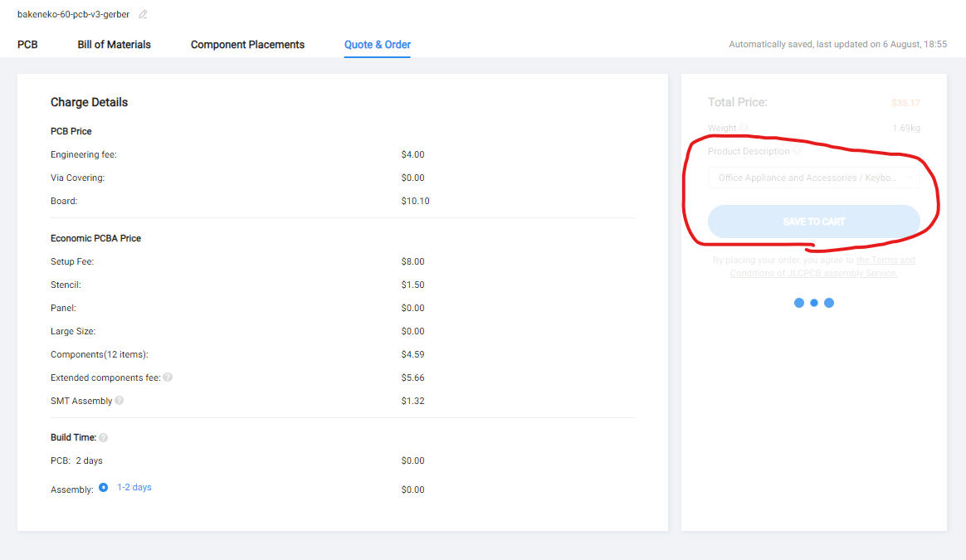Open the Component Placements tab
The height and width of the screenshot is (560, 966).
(x=247, y=44)
